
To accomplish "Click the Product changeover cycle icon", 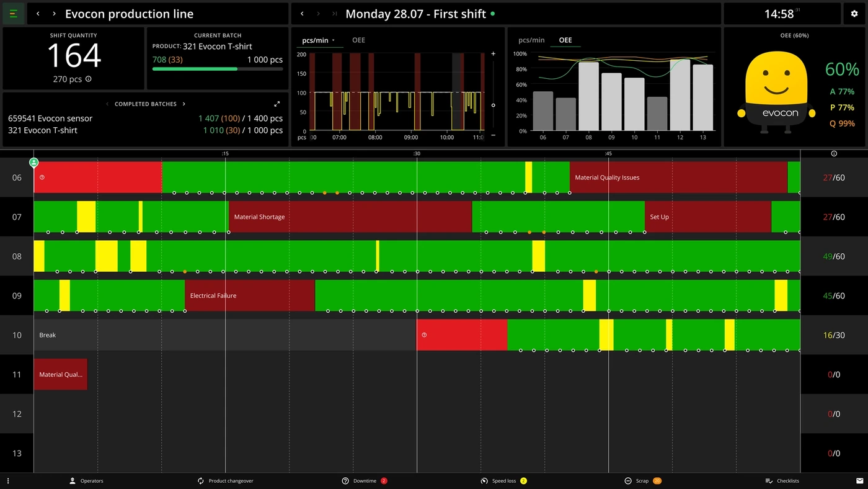I will (201, 481).
